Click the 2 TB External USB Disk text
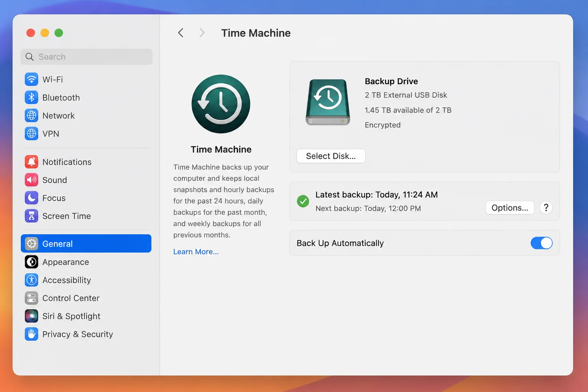This screenshot has width=588, height=392. [x=406, y=95]
